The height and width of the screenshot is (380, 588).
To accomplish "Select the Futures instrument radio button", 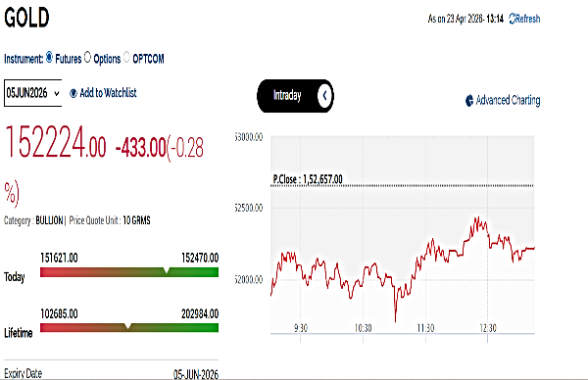I will pyautogui.click(x=50, y=58).
